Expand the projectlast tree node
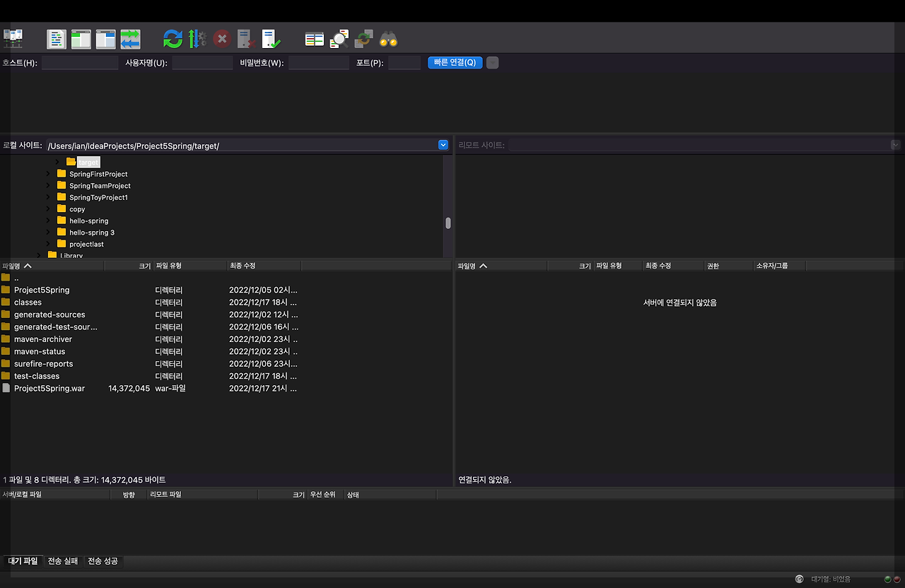The image size is (905, 588). pos(48,244)
